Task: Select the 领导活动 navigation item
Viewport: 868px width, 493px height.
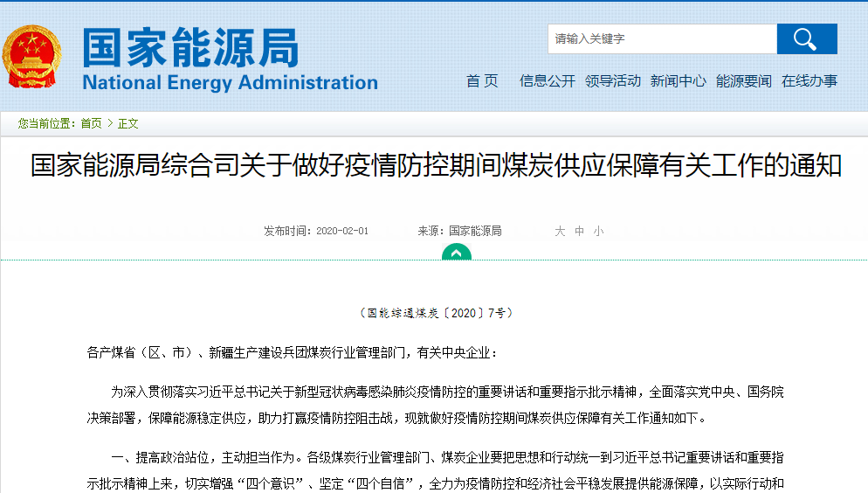Action: [x=613, y=81]
